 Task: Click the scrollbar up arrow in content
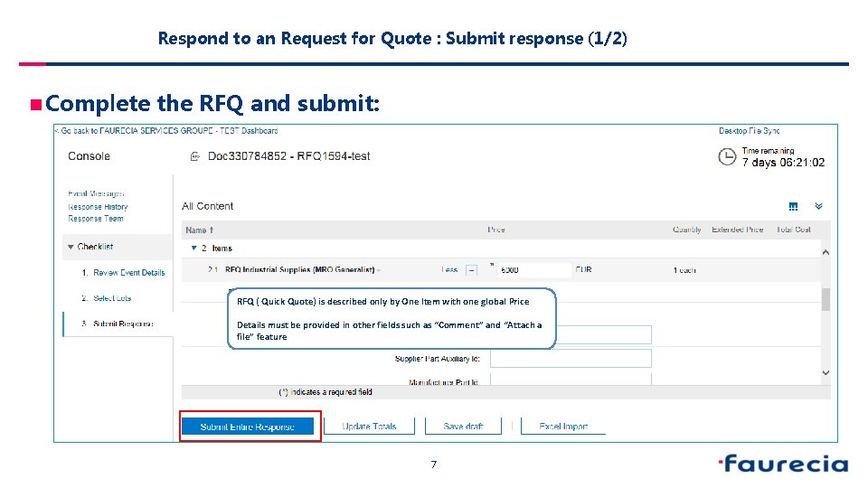(x=826, y=252)
